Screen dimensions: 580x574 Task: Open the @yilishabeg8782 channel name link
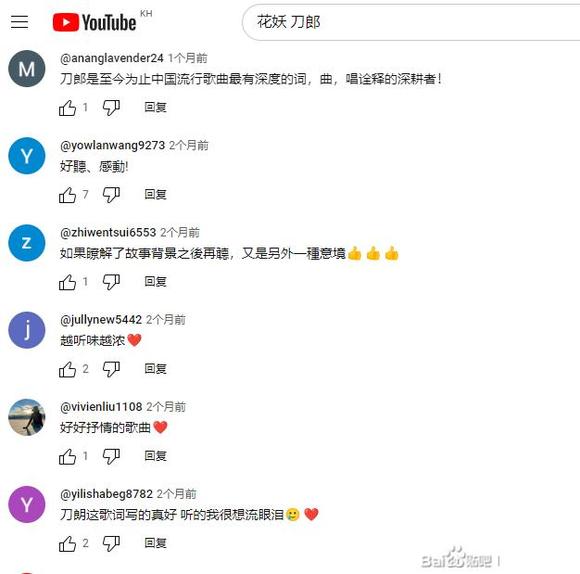(107, 494)
